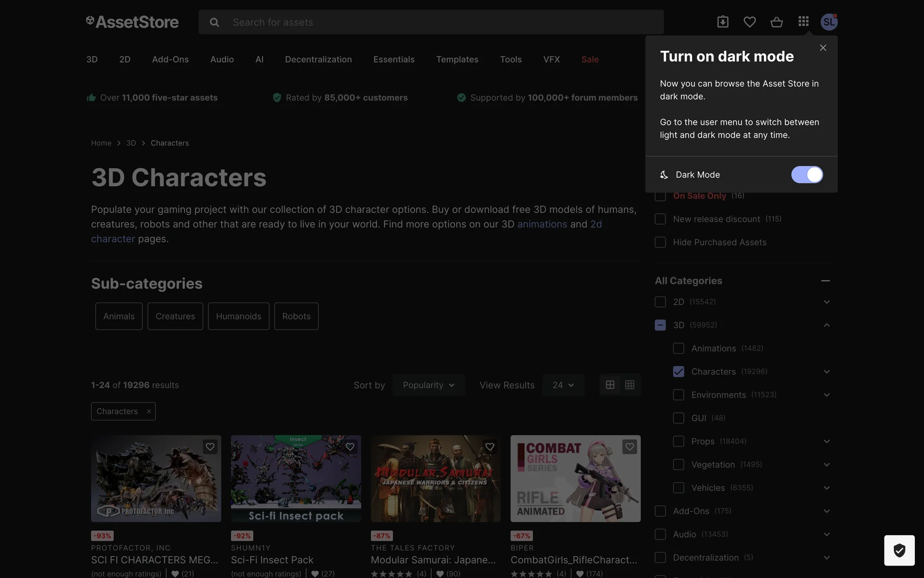Screen dimensions: 924x578
Task: Open the apps grid menu
Action: (803, 22)
